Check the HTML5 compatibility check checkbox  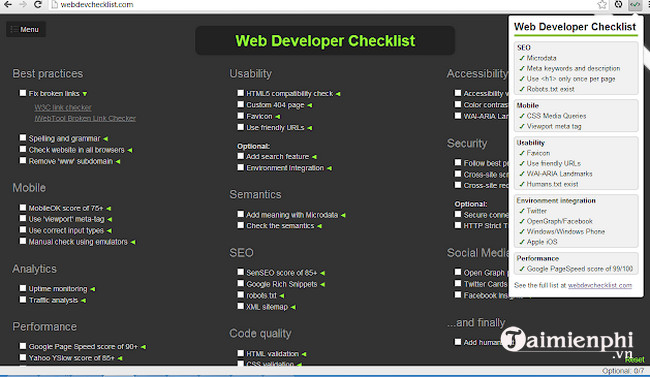coord(240,93)
